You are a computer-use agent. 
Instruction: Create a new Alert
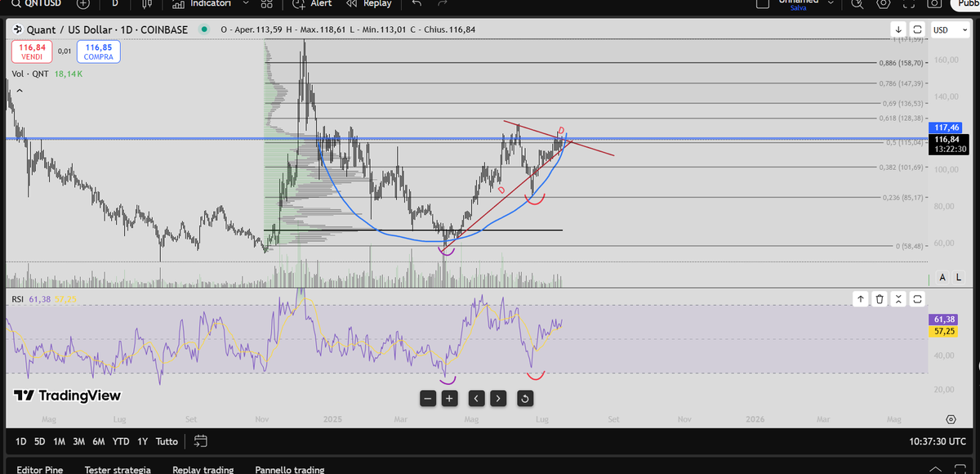point(313,3)
